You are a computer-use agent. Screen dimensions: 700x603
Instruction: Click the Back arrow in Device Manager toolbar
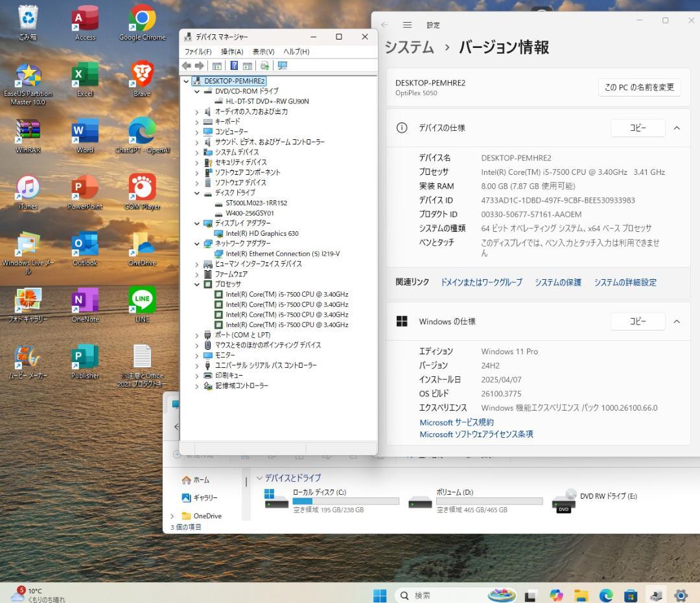coord(187,65)
